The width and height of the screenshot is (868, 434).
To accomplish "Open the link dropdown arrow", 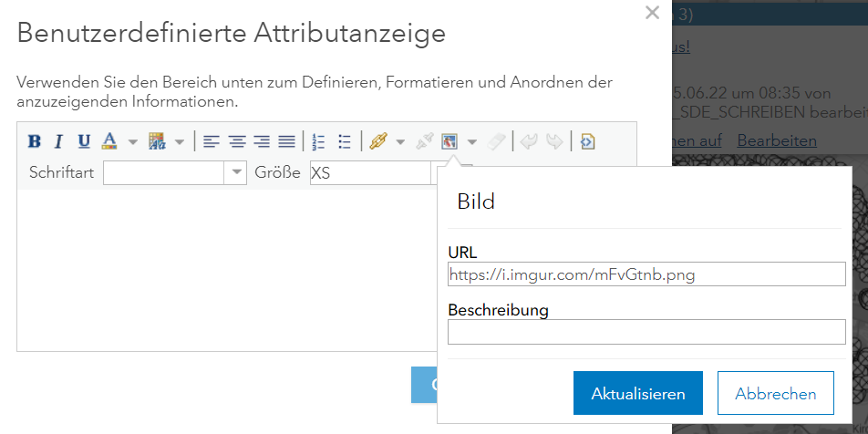I will [x=400, y=141].
